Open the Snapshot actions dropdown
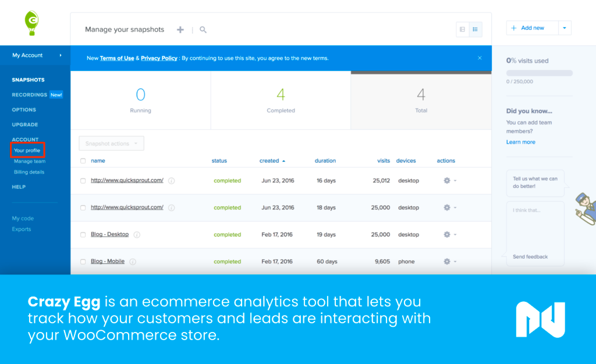Viewport: 596px width, 364px height. coord(111,143)
